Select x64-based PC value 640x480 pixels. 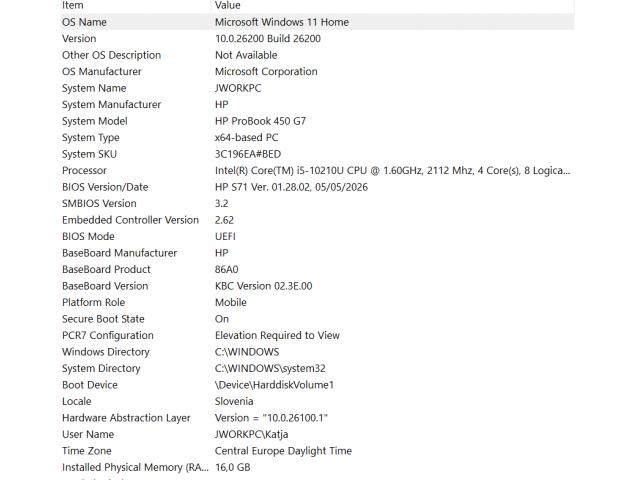[x=247, y=138]
